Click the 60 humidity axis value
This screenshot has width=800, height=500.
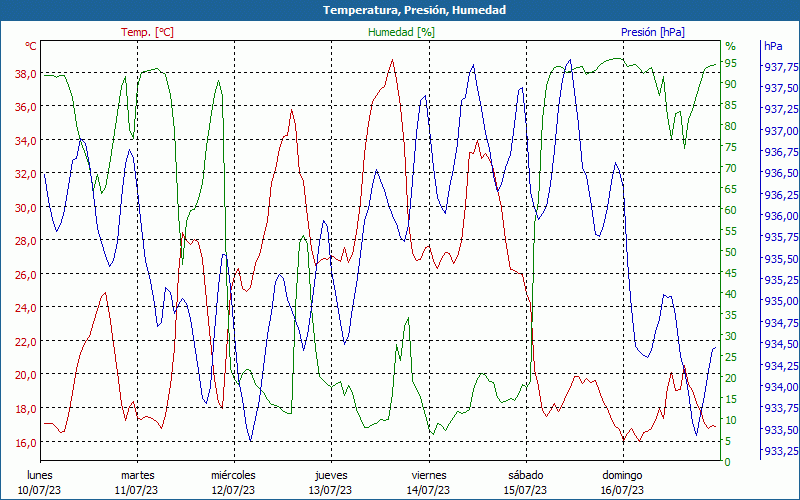pyautogui.click(x=731, y=210)
